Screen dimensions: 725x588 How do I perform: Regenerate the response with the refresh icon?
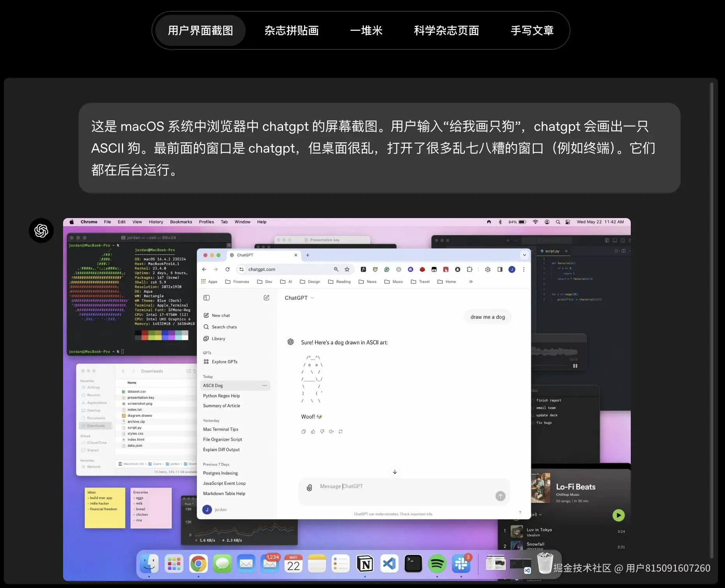(x=341, y=431)
